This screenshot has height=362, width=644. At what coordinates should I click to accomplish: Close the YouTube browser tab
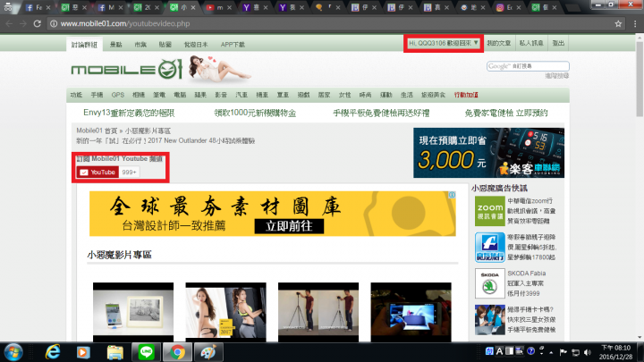point(229,7)
